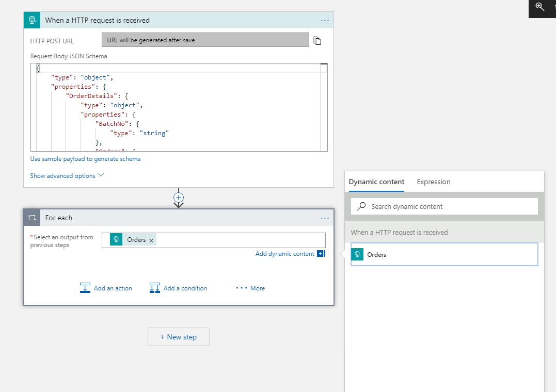Switch to the Expression tab
The height and width of the screenshot is (392, 556).
coord(434,182)
